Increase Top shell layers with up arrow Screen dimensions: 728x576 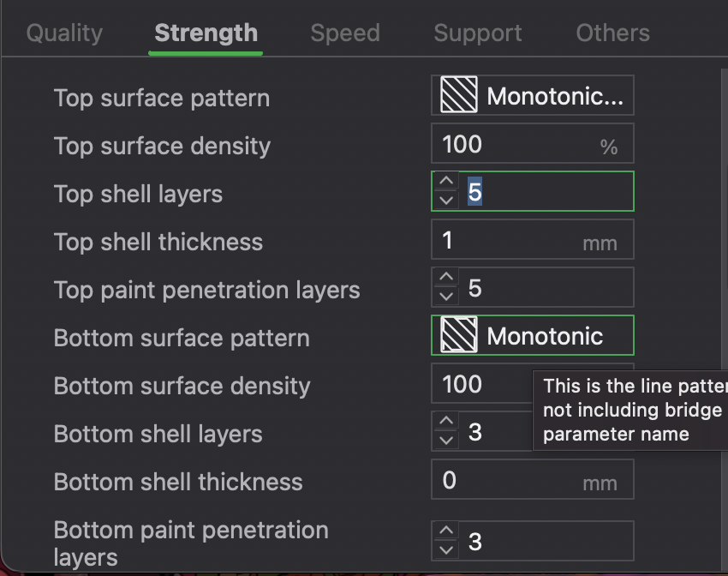coord(445,182)
